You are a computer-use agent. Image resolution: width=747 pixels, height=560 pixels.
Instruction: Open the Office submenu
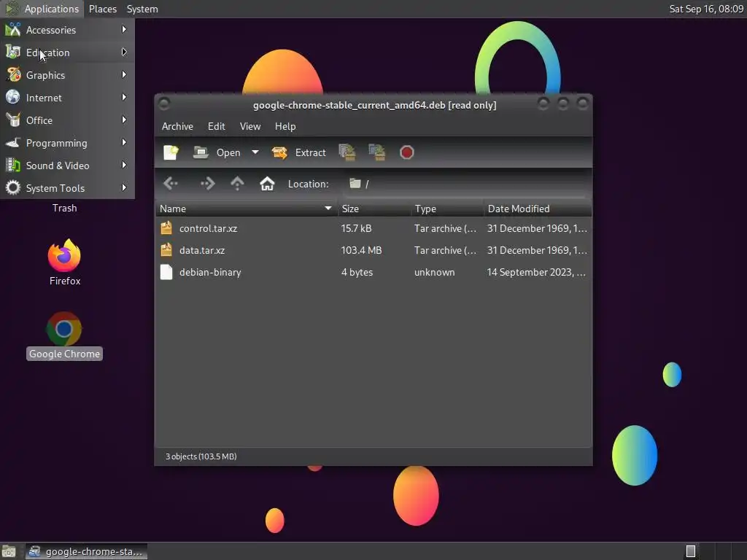pos(67,120)
